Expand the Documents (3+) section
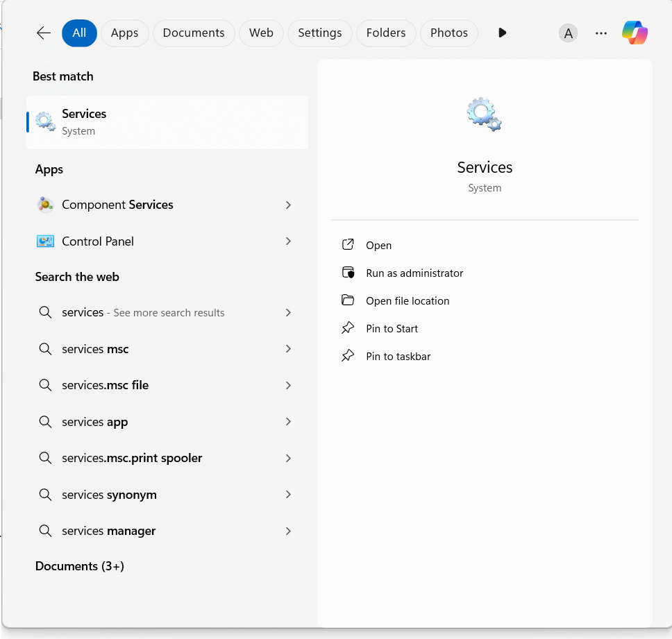This screenshot has width=672, height=639. (79, 566)
